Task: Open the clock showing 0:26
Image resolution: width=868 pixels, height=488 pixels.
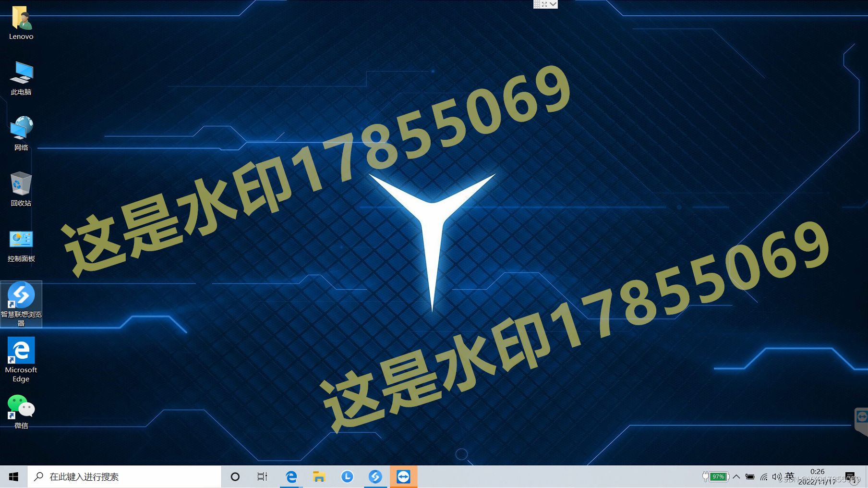Action: tap(817, 476)
